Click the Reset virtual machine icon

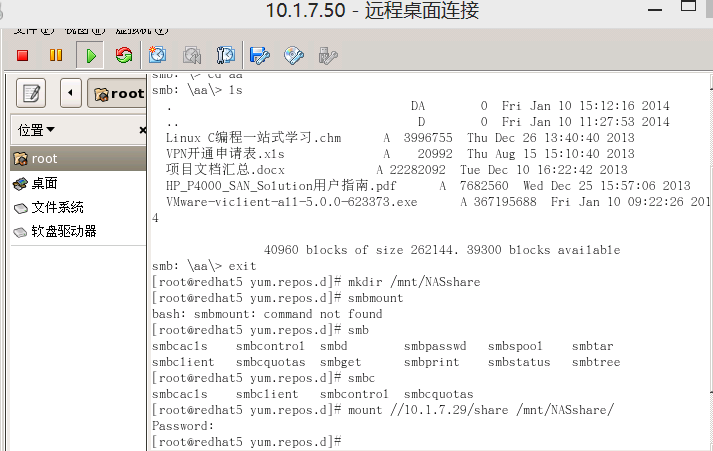pos(124,55)
